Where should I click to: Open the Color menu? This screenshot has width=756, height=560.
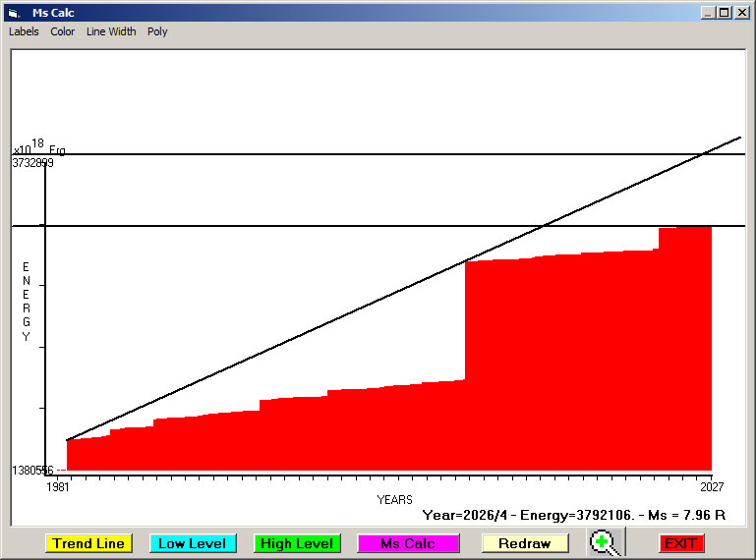(x=63, y=31)
